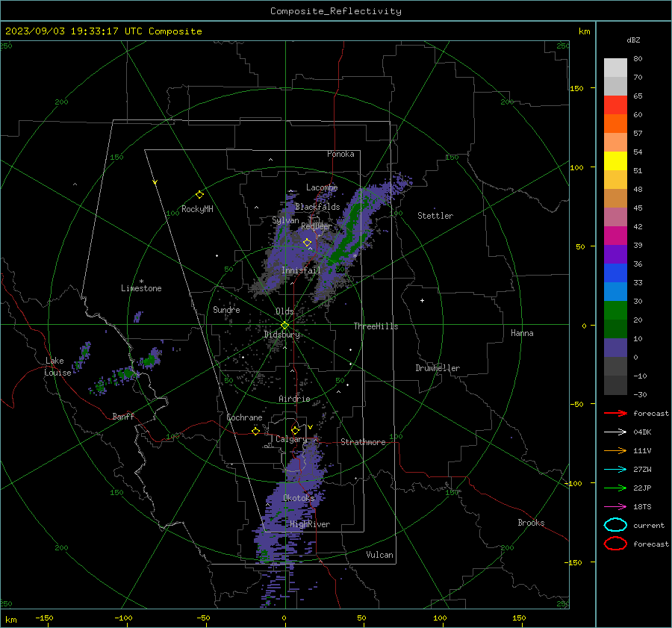
Task: Select the magenta 18TS arrow legend entry
Action: pos(615,507)
